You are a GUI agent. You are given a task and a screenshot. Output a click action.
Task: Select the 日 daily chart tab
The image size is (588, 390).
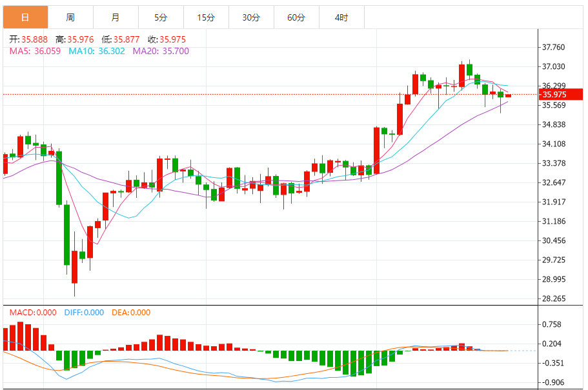click(26, 17)
